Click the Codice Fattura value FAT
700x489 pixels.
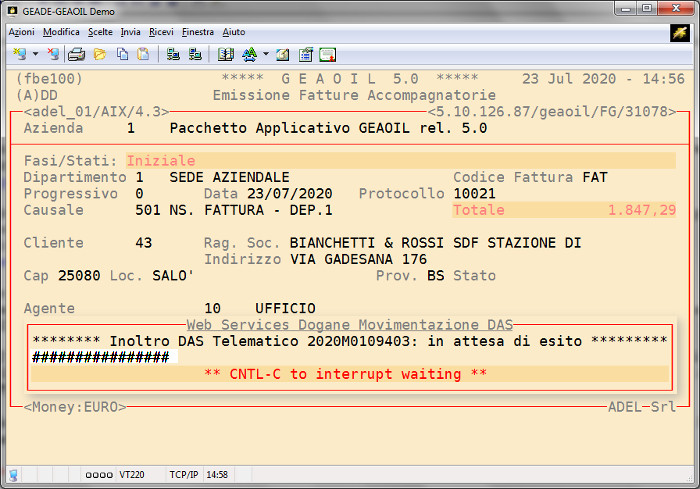595,177
